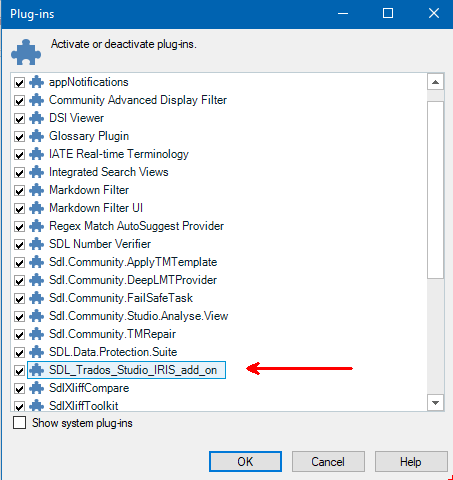Click the puzzle icon beside Sdl.Community.FailSafeTask
Image resolution: width=453 pixels, height=480 pixels.
click(x=36, y=298)
